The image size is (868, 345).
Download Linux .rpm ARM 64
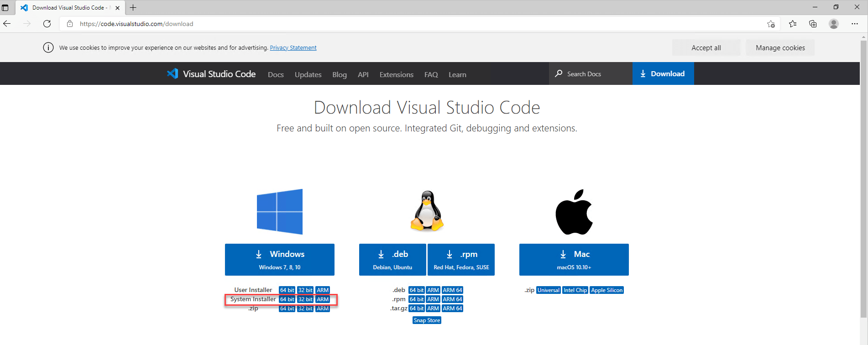(x=452, y=299)
